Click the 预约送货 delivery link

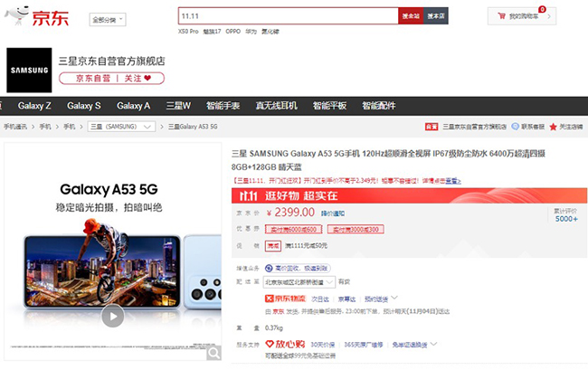376,299
